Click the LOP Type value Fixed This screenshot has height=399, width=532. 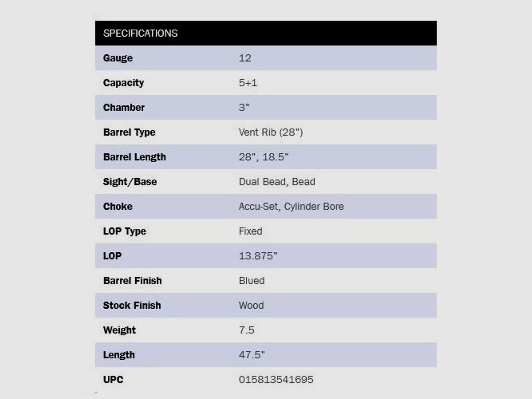(x=250, y=231)
